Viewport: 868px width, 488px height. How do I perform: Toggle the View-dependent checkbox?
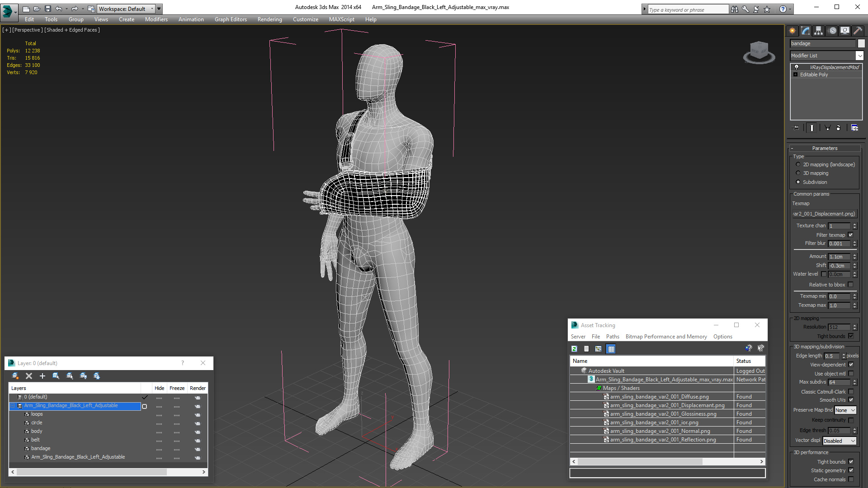point(851,365)
